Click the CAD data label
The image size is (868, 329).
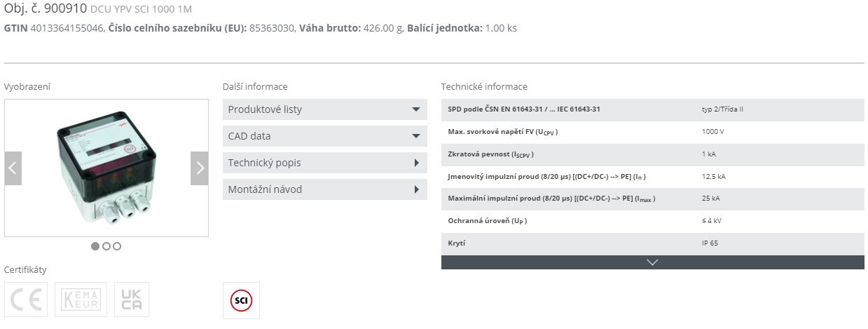[x=249, y=136]
